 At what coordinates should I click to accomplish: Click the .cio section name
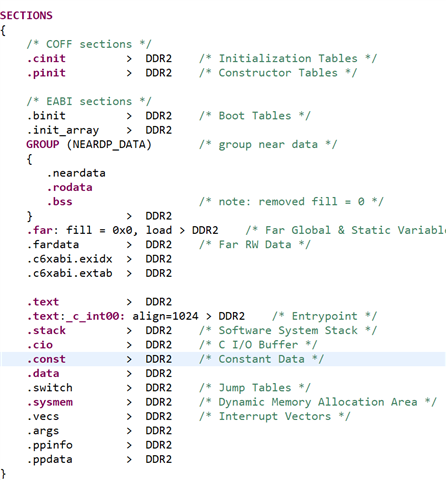point(40,345)
